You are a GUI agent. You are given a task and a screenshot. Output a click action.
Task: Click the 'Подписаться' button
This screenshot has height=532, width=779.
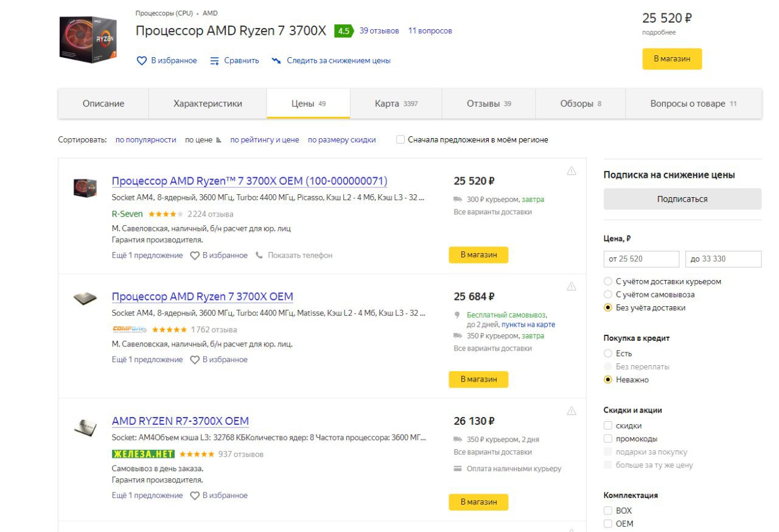click(682, 199)
